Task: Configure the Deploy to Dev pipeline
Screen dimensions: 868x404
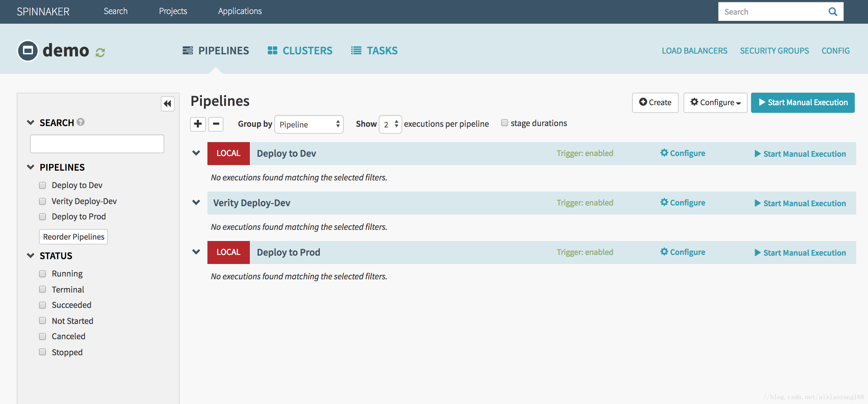Action: click(682, 153)
